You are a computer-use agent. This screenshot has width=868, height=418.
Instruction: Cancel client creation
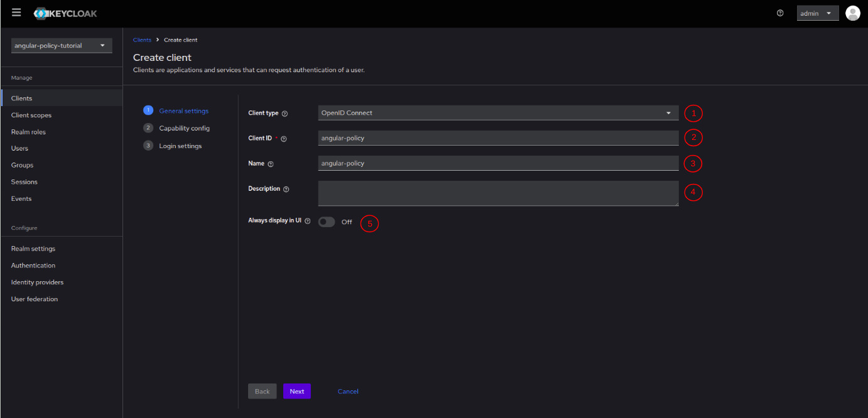pyautogui.click(x=348, y=392)
